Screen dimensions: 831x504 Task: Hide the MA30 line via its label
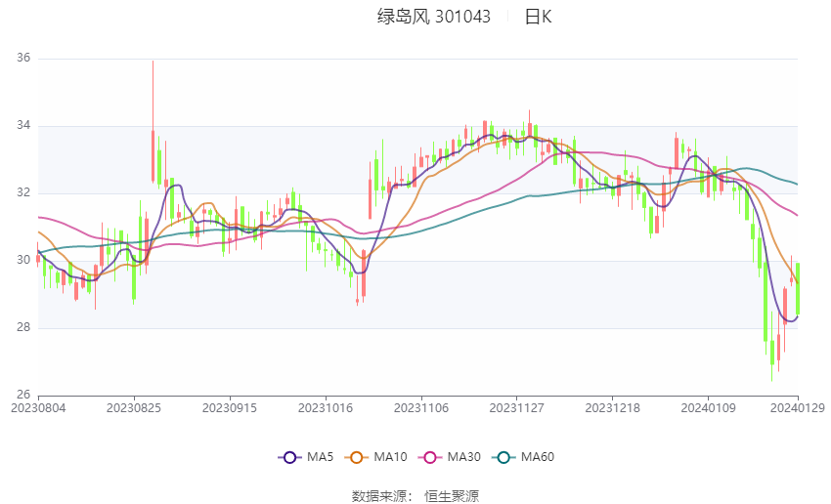463,457
